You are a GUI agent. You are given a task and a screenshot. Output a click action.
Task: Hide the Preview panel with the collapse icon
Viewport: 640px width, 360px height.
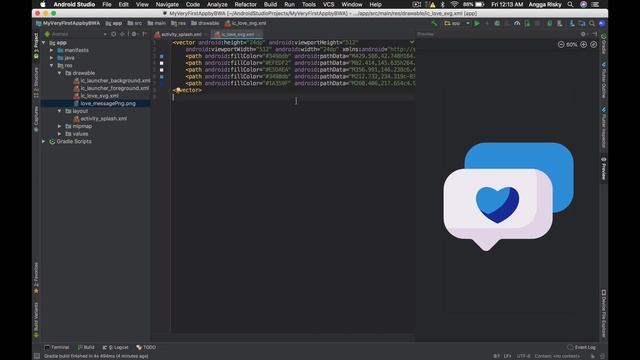[x=594, y=34]
